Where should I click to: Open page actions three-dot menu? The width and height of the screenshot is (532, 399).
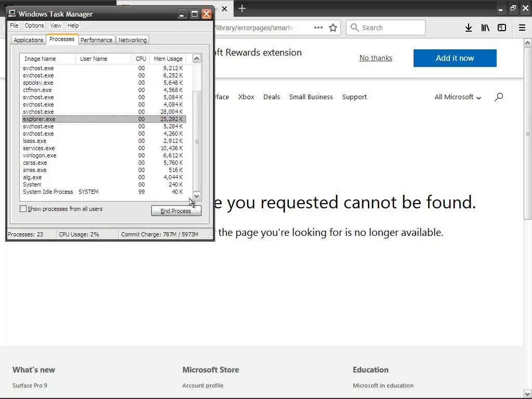(318, 28)
